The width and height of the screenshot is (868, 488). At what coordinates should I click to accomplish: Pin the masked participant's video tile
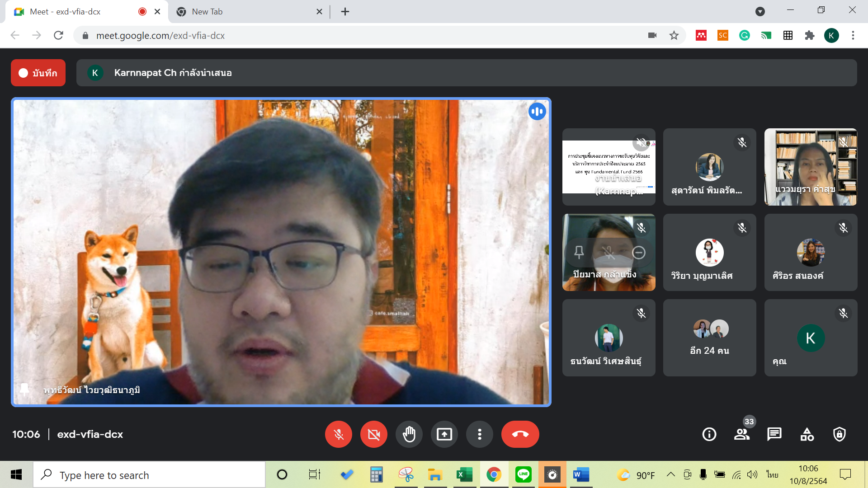pos(579,252)
